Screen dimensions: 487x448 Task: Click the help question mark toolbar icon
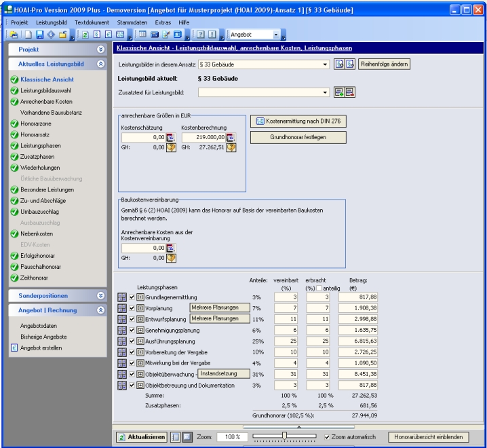pyautogui.click(x=200, y=35)
